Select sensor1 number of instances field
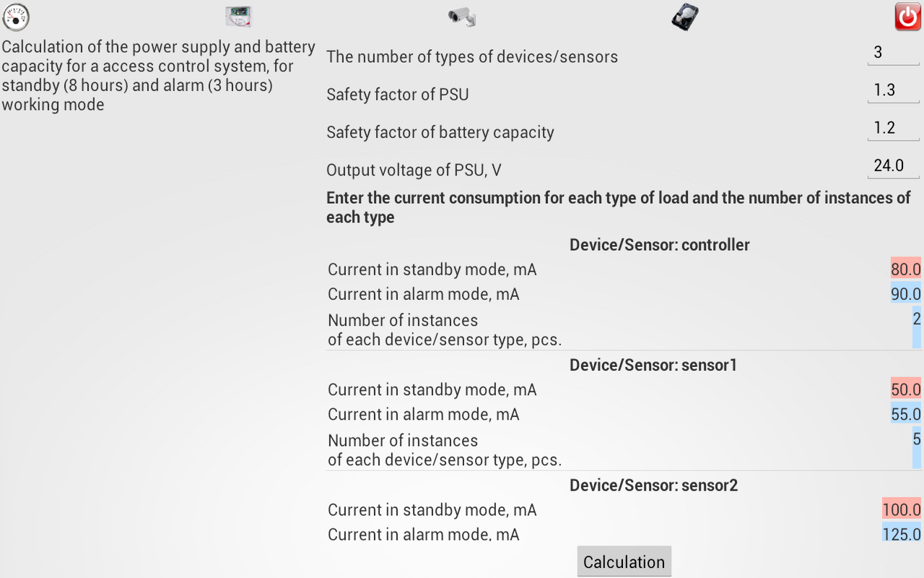The width and height of the screenshot is (924, 578). point(916,448)
